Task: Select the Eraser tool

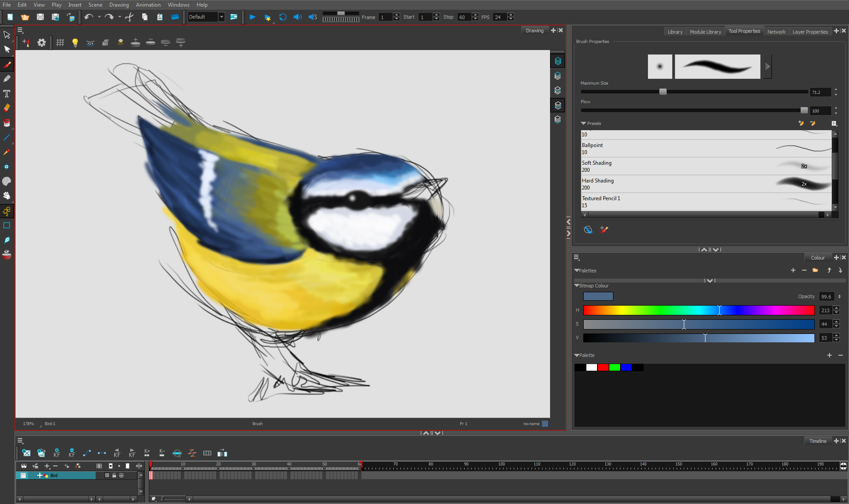Action: (x=7, y=108)
